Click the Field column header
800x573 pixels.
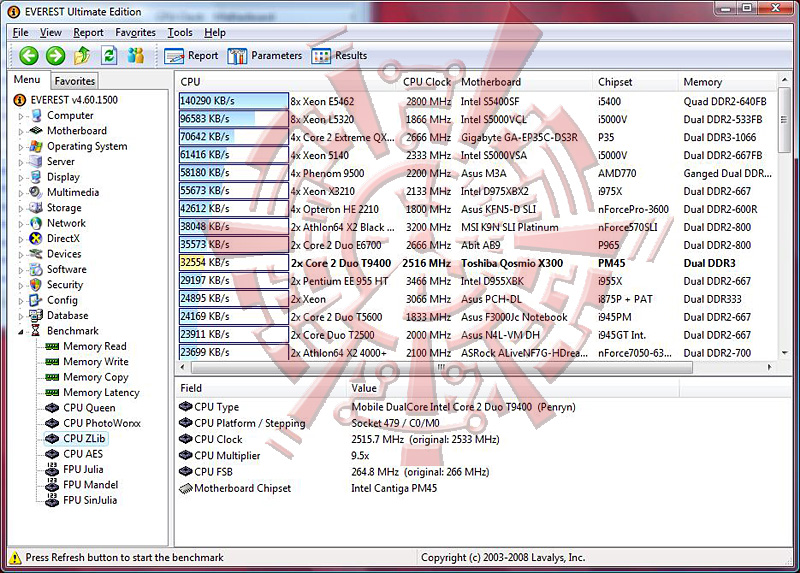[261, 388]
